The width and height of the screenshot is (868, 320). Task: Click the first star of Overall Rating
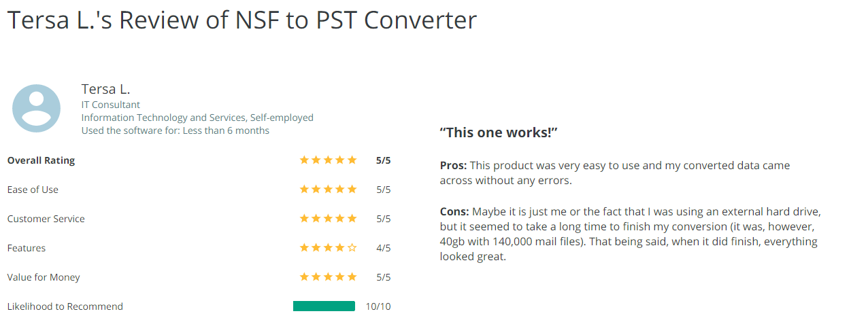click(x=304, y=160)
